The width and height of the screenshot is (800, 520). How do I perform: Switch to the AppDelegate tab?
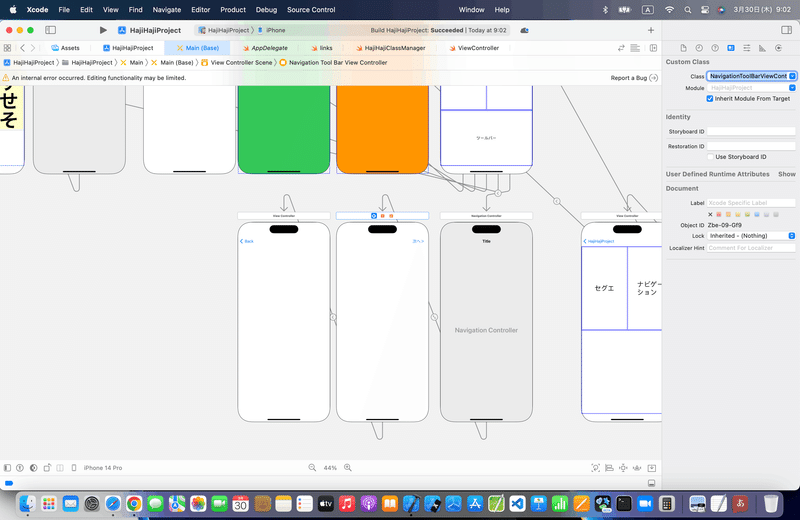click(265, 48)
